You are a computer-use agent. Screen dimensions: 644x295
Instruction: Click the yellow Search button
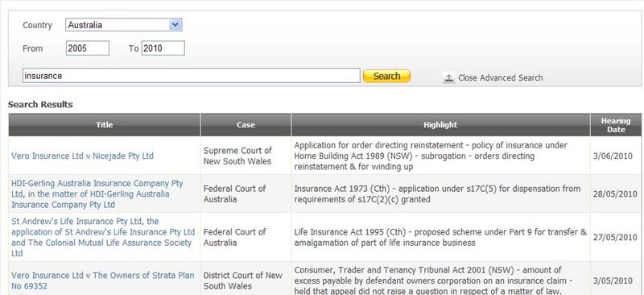[x=386, y=76]
